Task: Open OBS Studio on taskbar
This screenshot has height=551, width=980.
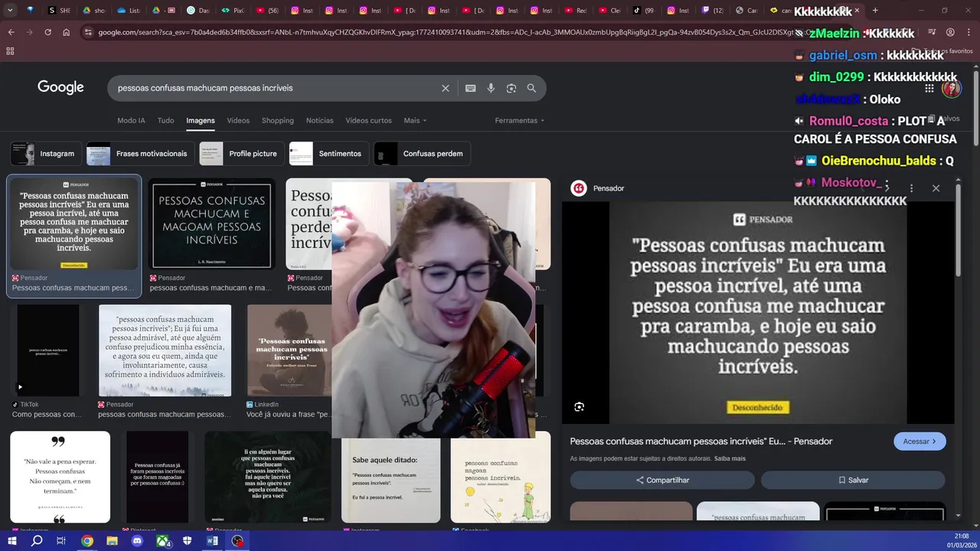Action: (x=238, y=541)
